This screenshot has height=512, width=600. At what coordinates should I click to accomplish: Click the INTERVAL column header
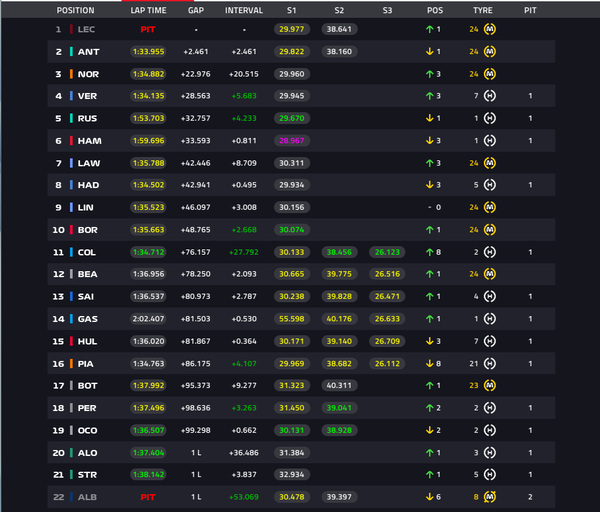coord(244,10)
